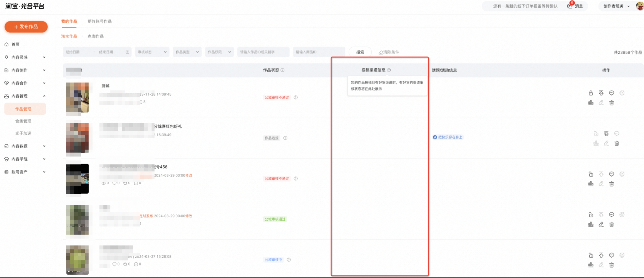Click the 请输入商品ID input field
This screenshot has width=644, height=278.
click(x=319, y=52)
